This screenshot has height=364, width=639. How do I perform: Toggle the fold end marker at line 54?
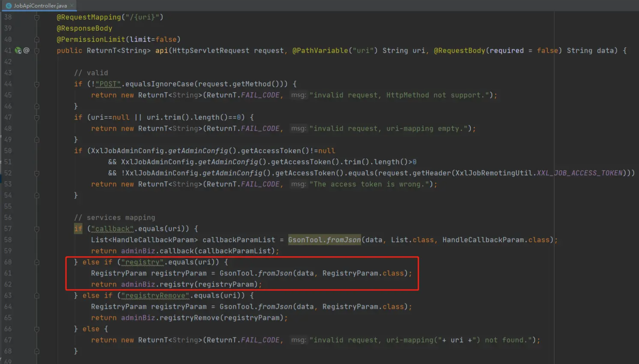tap(37, 196)
